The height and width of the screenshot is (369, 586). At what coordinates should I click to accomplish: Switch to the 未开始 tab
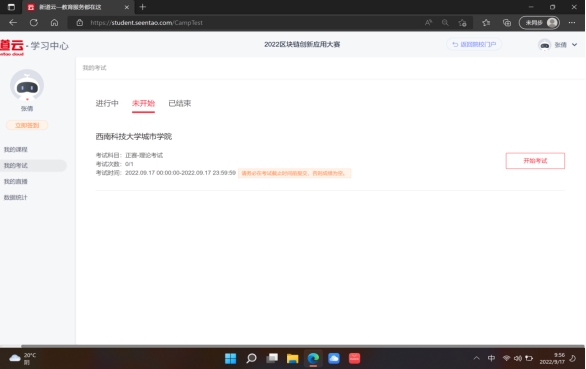pos(143,103)
